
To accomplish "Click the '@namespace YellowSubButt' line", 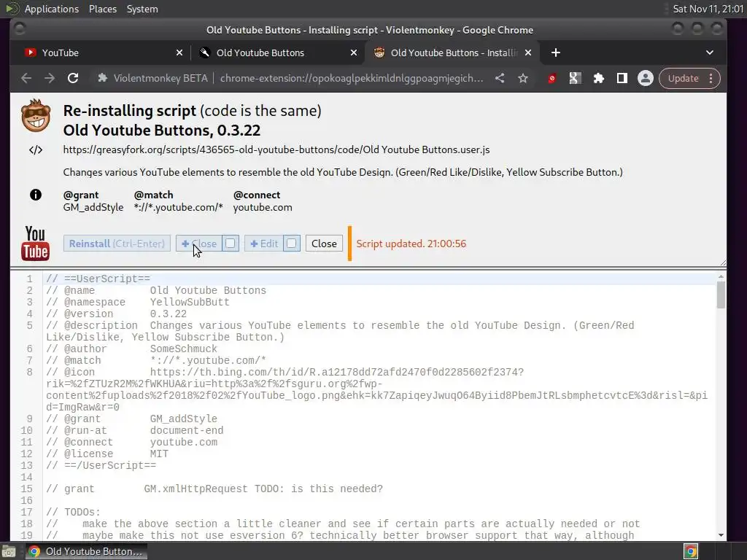I will pyautogui.click(x=138, y=302).
